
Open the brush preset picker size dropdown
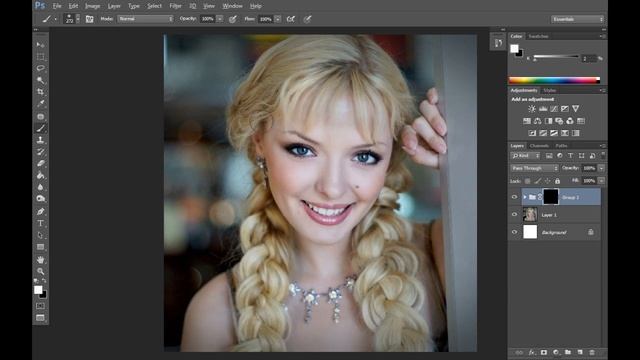click(x=78, y=19)
